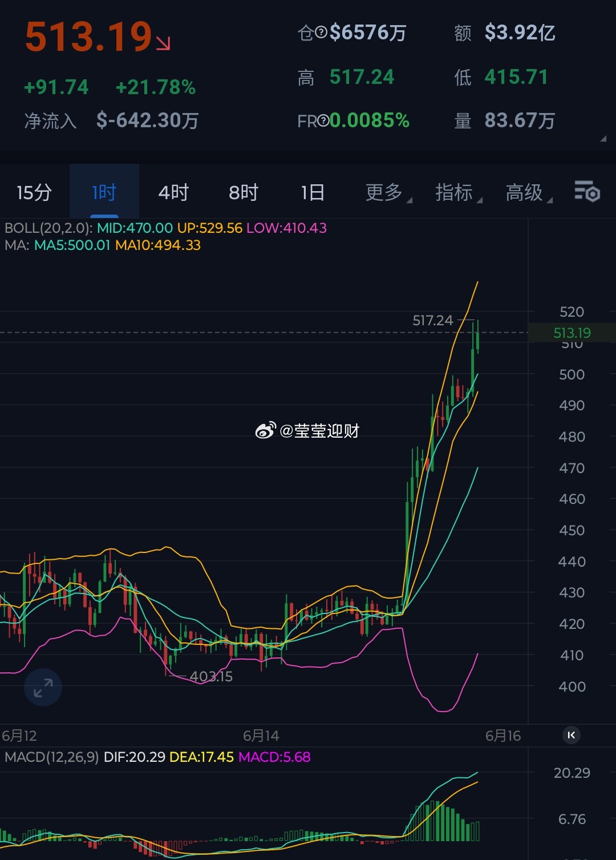The image size is (616, 860).
Task: Click MID:470.00 Bollinger value
Action: (x=135, y=228)
